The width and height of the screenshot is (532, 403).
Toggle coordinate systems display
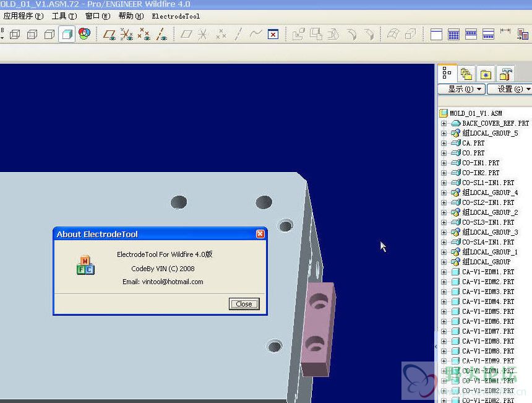(161, 34)
